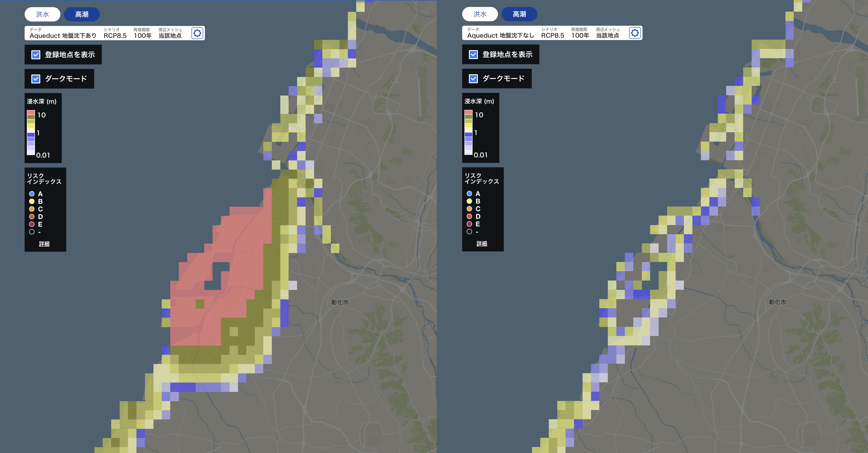Click risk index C orange circle, left legend
Viewport: 868px width, 453px height.
[32, 209]
